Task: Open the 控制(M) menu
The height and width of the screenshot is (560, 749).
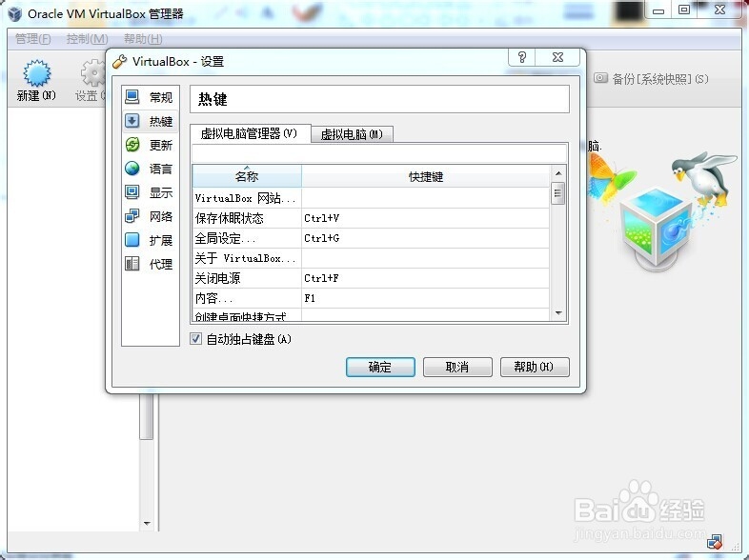Action: 87,39
